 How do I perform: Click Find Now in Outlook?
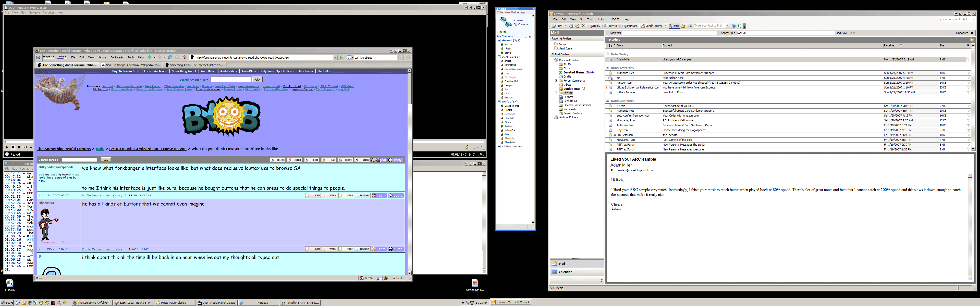tap(841, 33)
